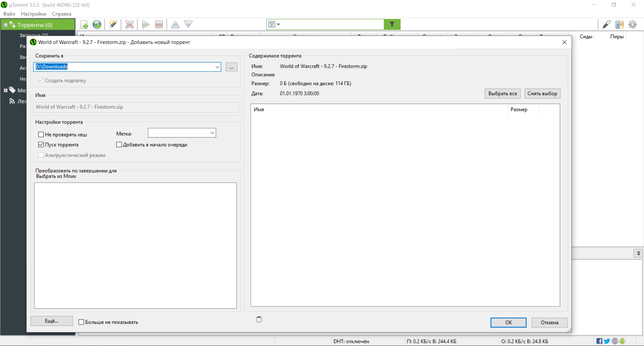This screenshot has width=644, height=346.
Task: Click the Отмена button
Action: pyautogui.click(x=549, y=323)
